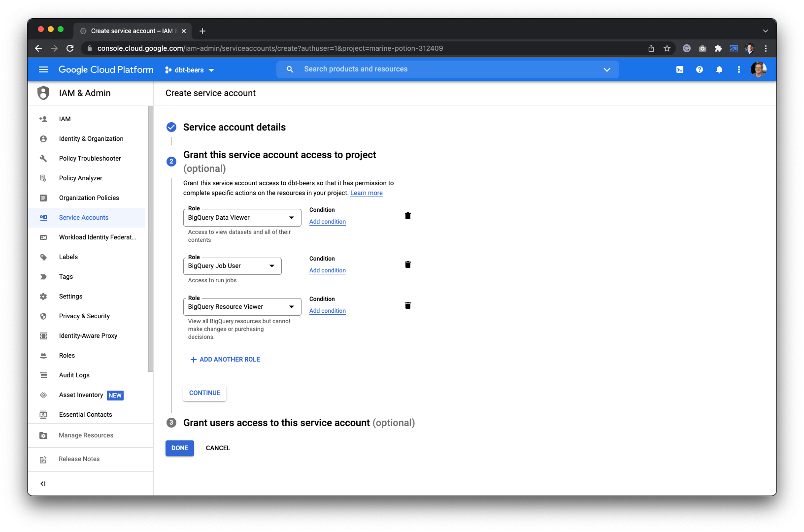This screenshot has width=804, height=532.
Task: Click the camera extension icon
Action: click(703, 48)
